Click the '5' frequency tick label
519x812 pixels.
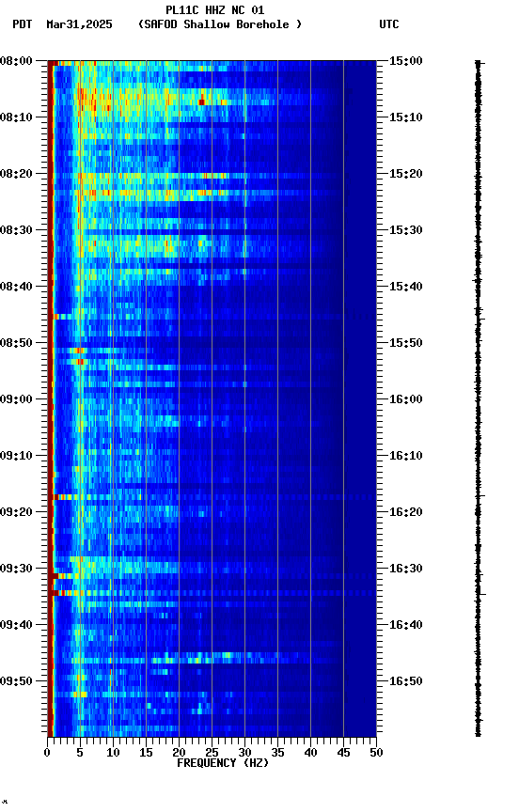tap(80, 753)
